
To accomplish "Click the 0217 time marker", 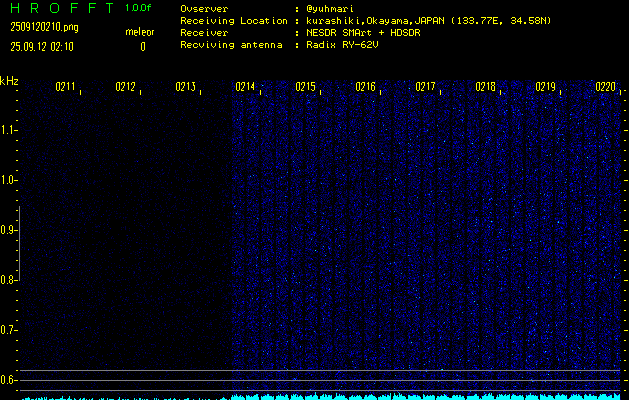I will [x=425, y=87].
